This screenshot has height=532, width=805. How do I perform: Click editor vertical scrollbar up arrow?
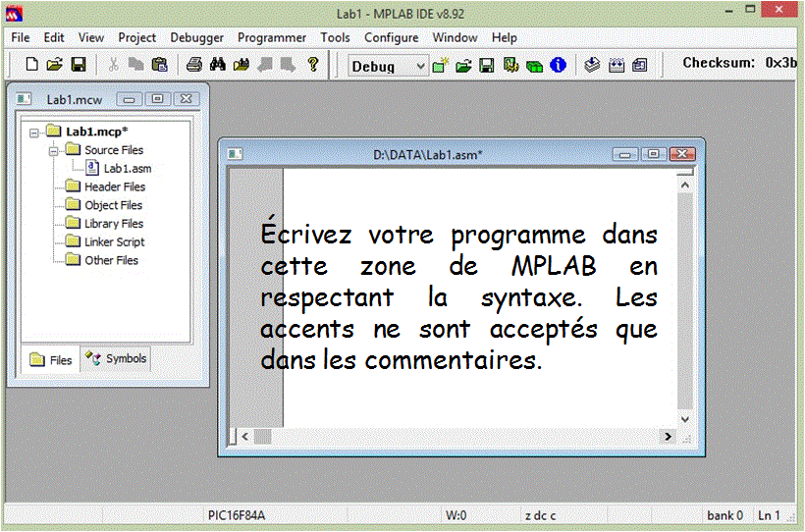pos(685,185)
